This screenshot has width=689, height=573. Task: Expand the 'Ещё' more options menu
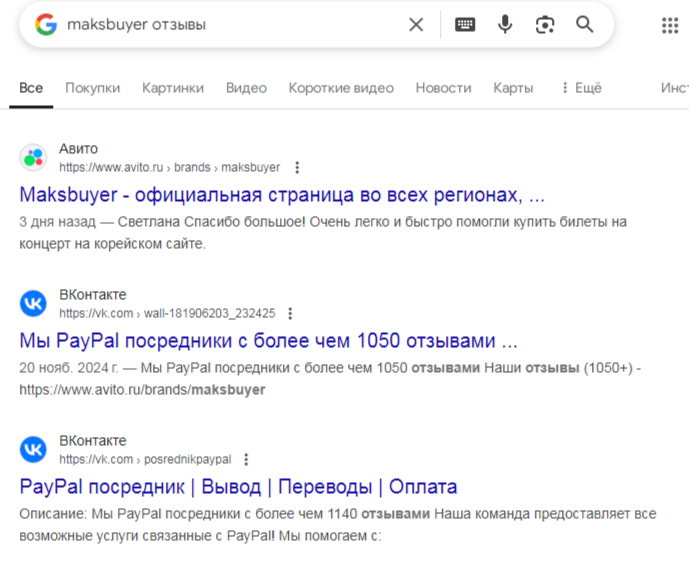[x=582, y=88]
